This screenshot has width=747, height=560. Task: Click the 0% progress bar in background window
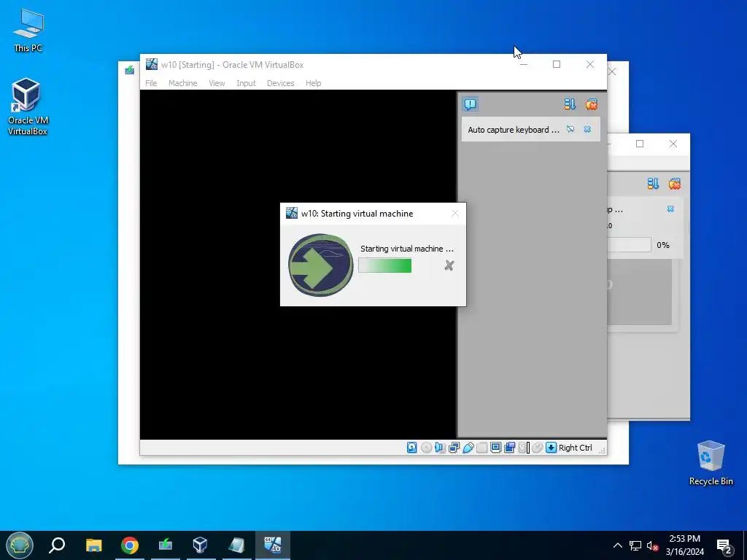629,245
